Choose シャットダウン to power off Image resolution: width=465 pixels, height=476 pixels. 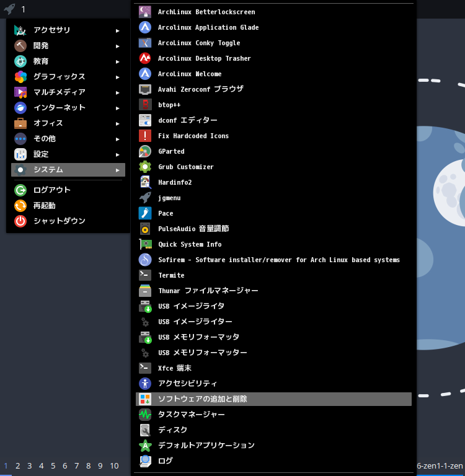click(68, 221)
